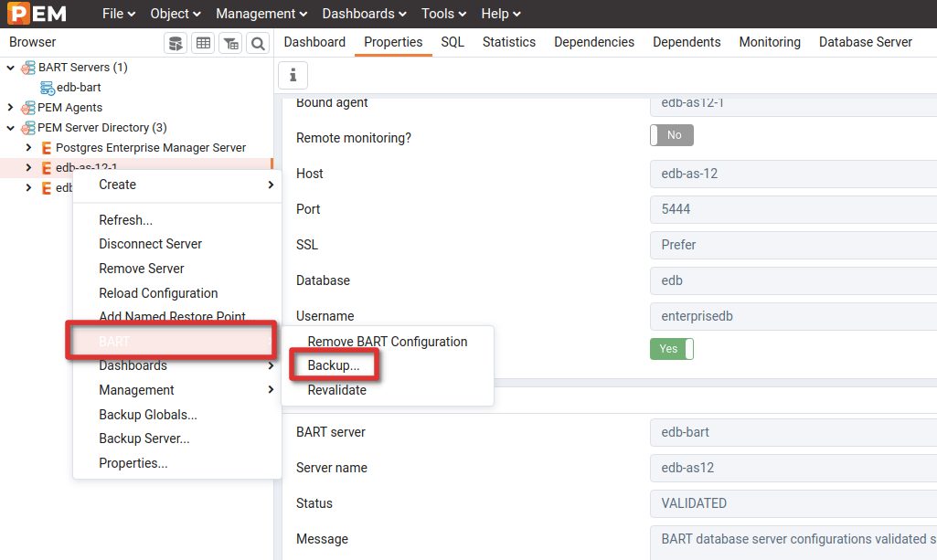Collapse the PEM Server Directory node
The image size is (937, 560).
10,128
